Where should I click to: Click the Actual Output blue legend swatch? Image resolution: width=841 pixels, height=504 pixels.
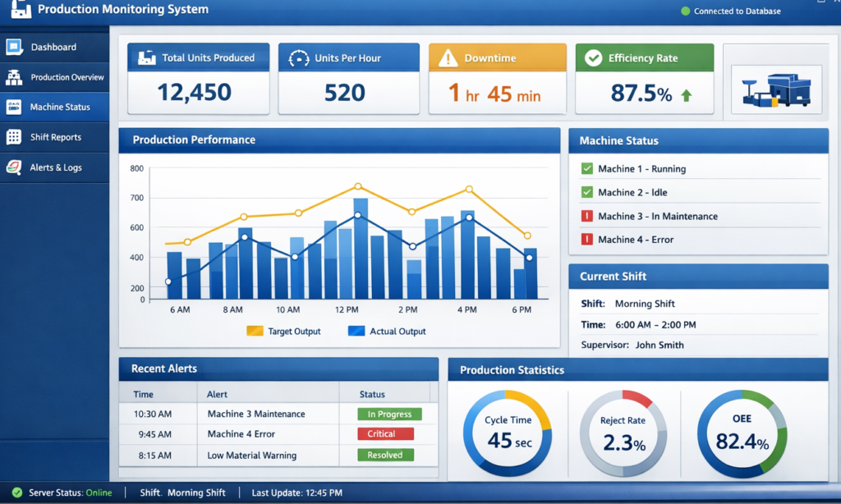pos(356,332)
